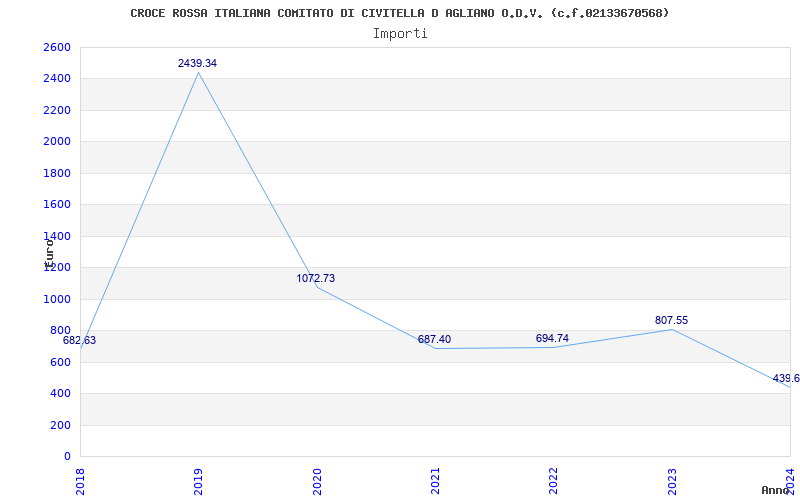
Task: Click the line data point at 2020
Action: (x=317, y=287)
